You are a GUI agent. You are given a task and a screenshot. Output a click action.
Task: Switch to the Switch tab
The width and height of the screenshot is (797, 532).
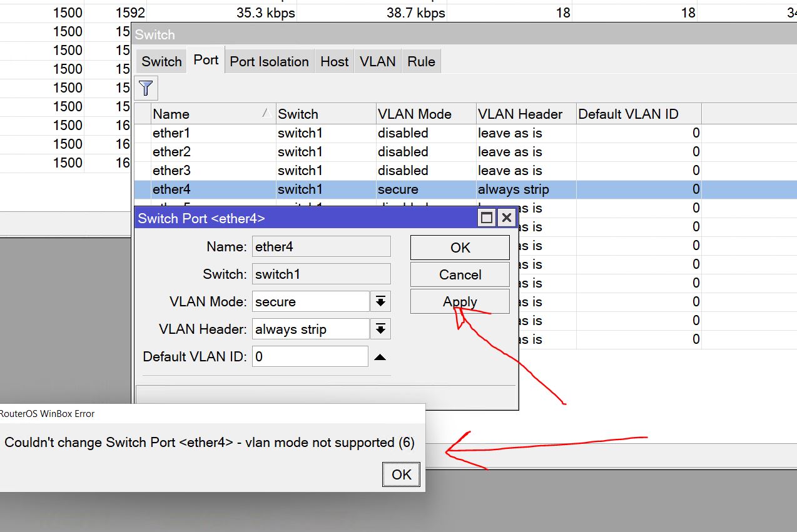point(161,61)
